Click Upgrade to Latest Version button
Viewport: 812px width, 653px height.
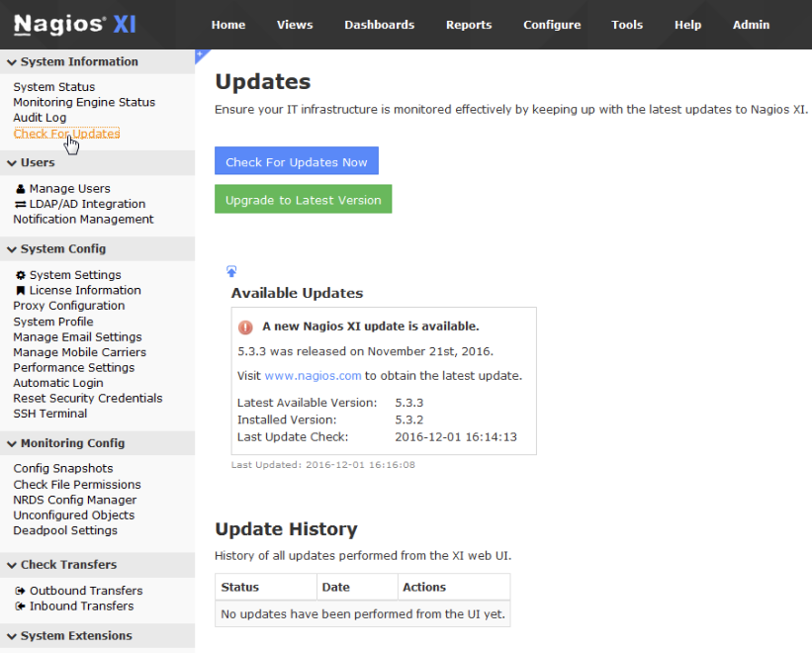(x=304, y=200)
